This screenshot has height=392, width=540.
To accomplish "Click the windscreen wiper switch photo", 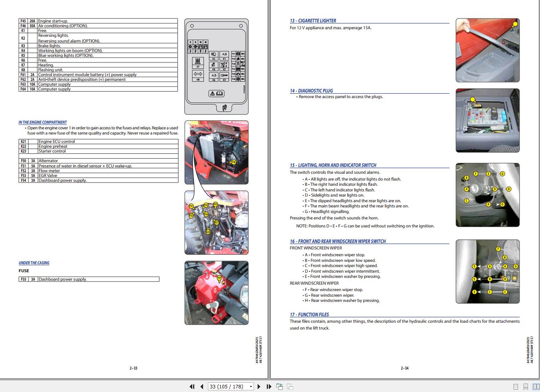I will click(x=487, y=271).
